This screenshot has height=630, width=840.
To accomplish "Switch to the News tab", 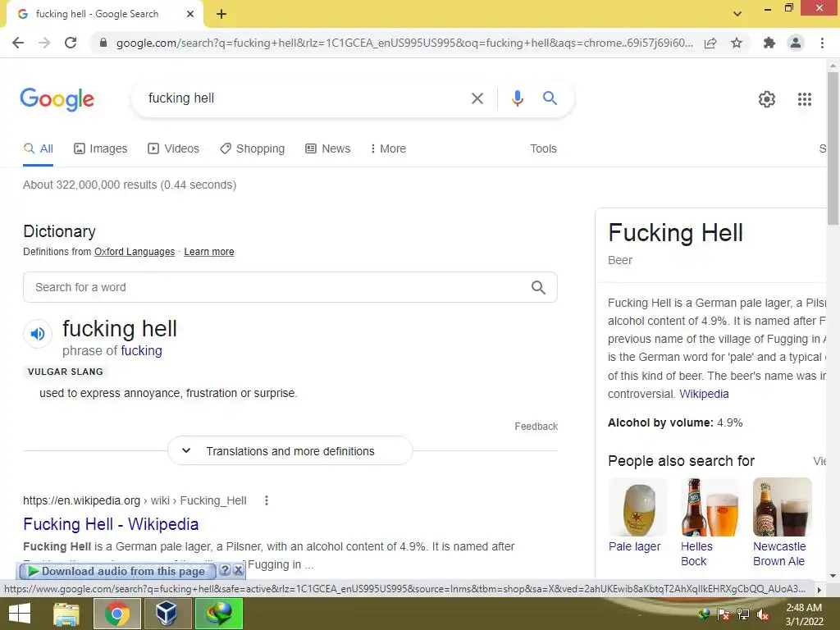I will [328, 149].
